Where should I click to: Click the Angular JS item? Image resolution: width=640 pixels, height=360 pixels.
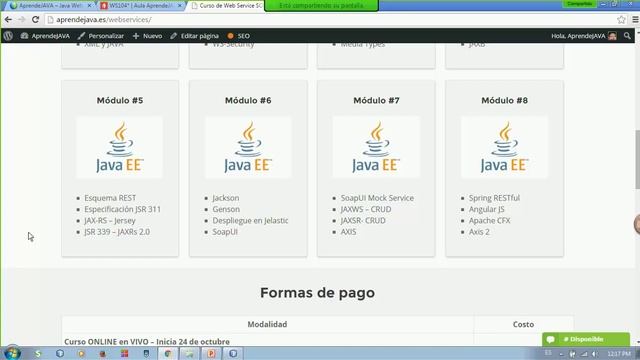pos(487,209)
